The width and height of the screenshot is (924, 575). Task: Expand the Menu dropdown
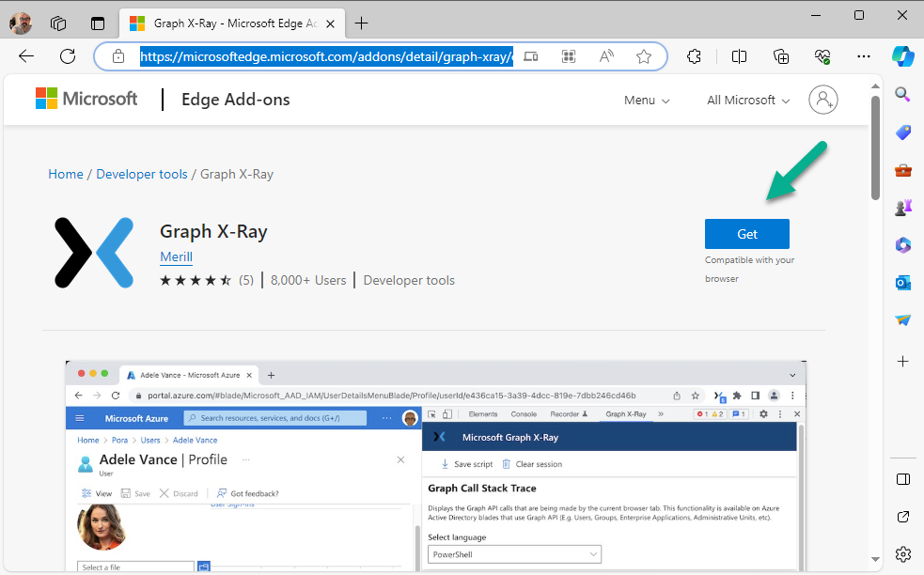click(647, 101)
